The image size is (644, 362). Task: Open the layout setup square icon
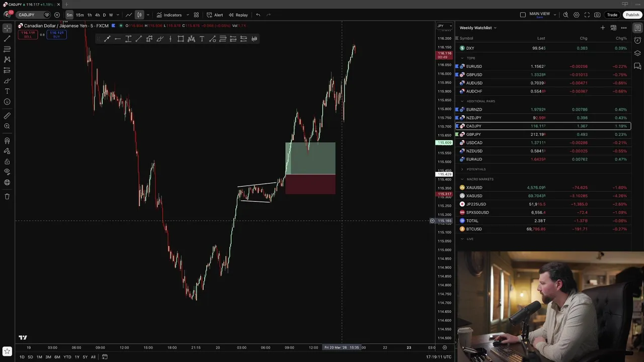(x=523, y=15)
